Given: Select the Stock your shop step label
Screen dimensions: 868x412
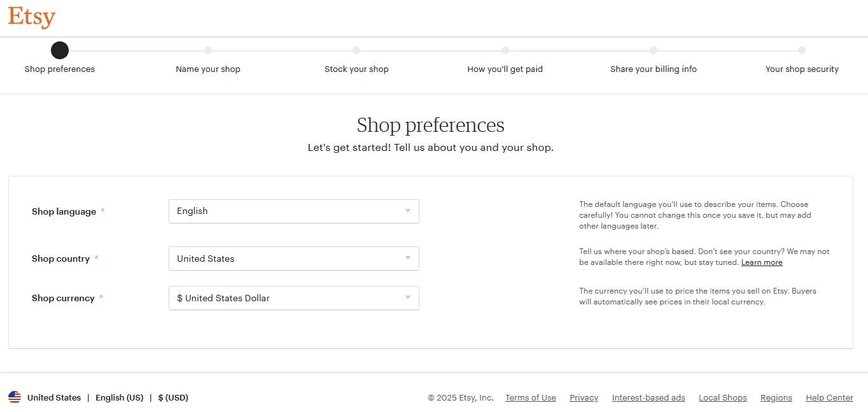Looking at the screenshot, I should point(356,69).
